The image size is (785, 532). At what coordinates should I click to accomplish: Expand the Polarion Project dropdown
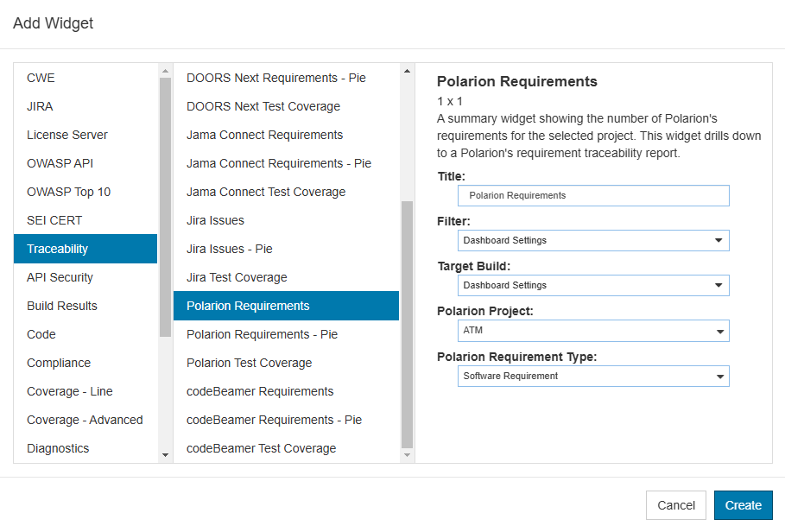[593, 331]
